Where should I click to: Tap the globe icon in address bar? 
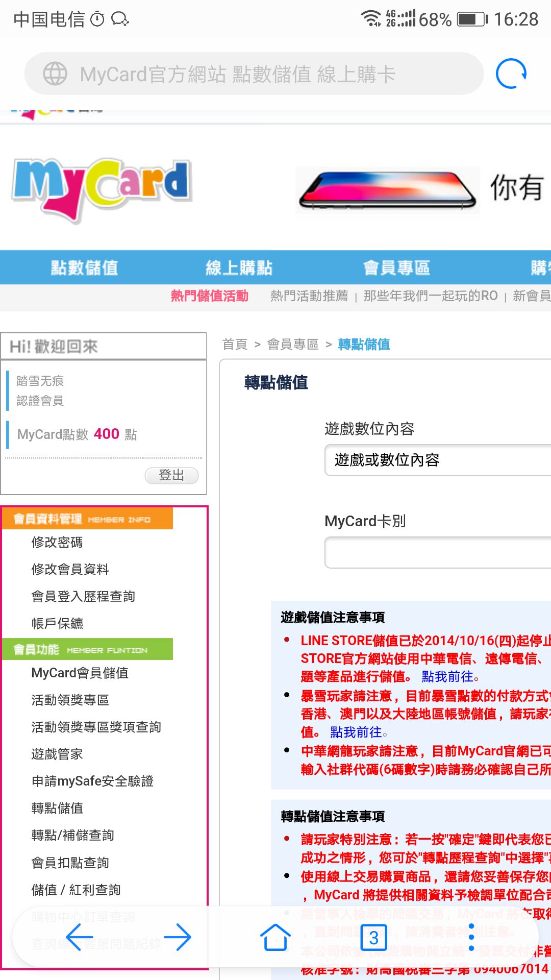[55, 74]
